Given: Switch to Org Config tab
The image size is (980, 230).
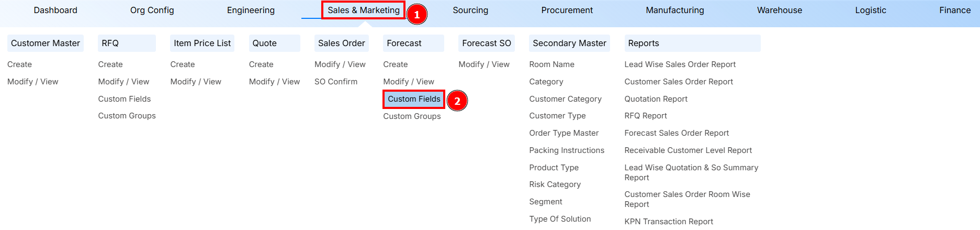Looking at the screenshot, I should click(152, 10).
